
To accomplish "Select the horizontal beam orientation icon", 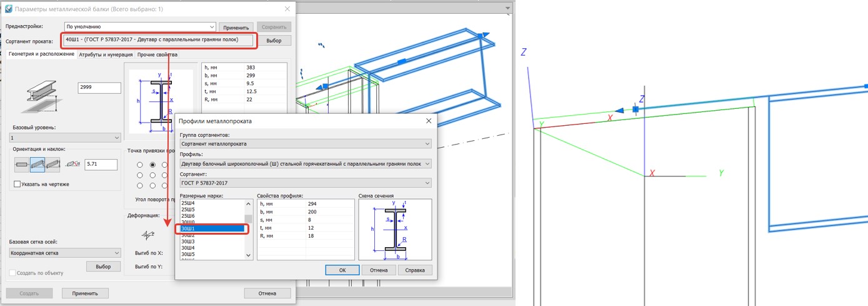I will [22, 165].
